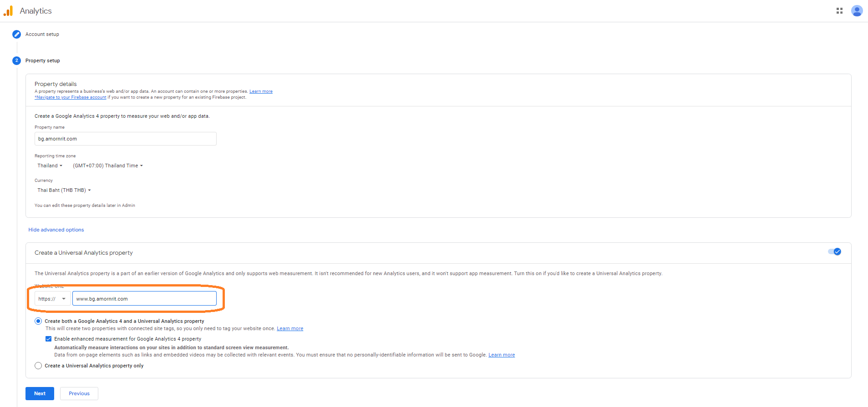Image resolution: width=868 pixels, height=407 pixels.
Task: Select Create a Universal Analytics property only
Action: (38, 366)
